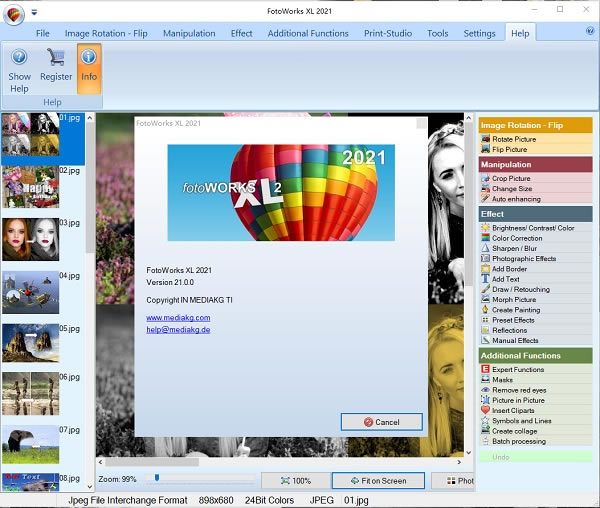Switch to the Print-Studio tab
Screen dimensions: 600x508
[388, 33]
